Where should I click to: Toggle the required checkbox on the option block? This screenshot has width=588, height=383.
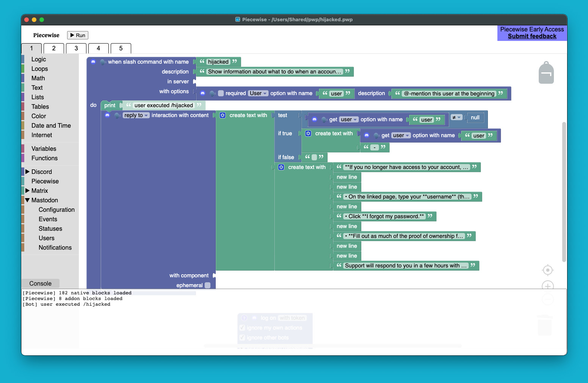coord(220,93)
